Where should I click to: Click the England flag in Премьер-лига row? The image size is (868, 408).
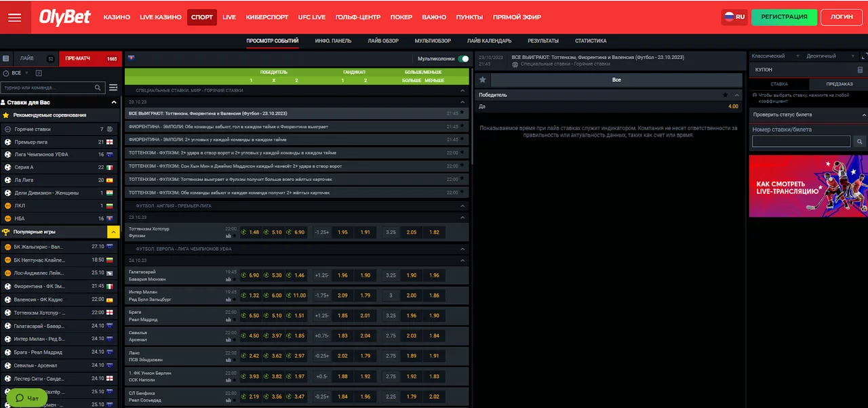coord(109,142)
